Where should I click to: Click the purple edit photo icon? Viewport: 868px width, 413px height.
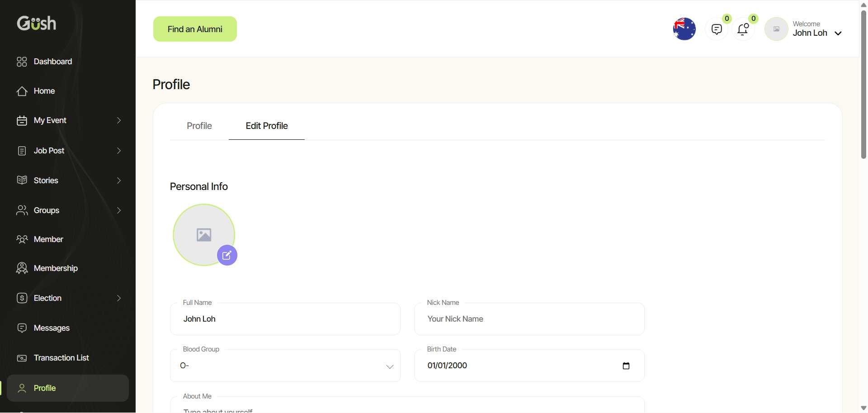tap(227, 255)
